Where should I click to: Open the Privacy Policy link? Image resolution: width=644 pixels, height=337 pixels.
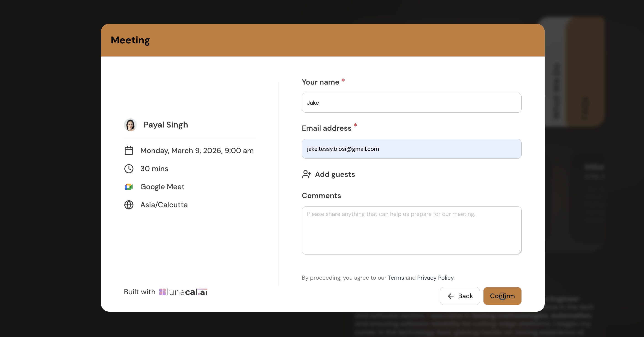[x=435, y=278]
